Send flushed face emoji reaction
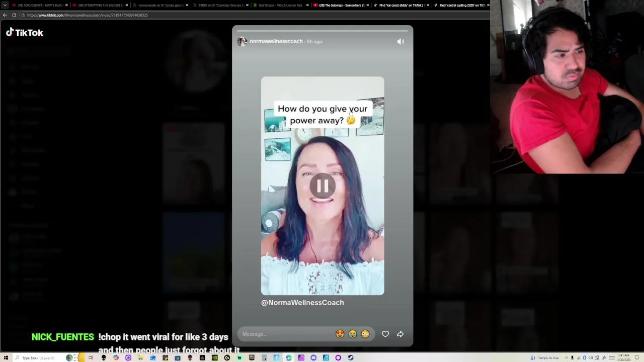The image size is (644, 362). point(365,334)
